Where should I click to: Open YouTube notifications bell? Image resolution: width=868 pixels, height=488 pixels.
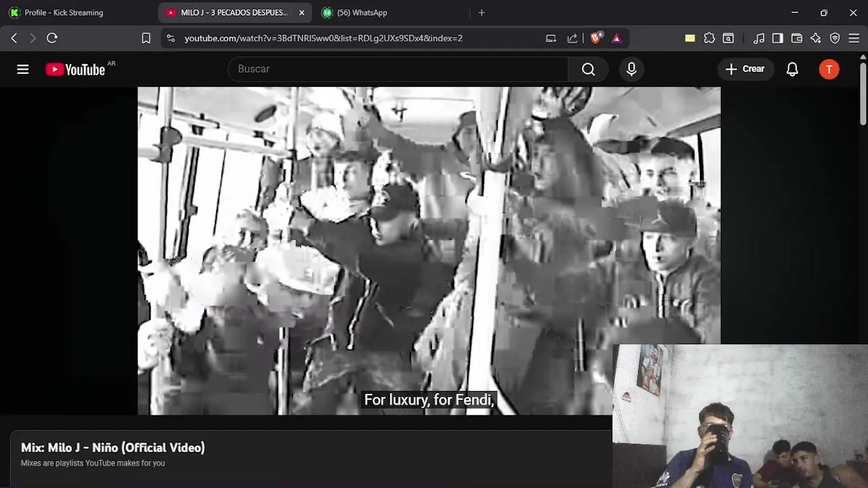(x=792, y=69)
